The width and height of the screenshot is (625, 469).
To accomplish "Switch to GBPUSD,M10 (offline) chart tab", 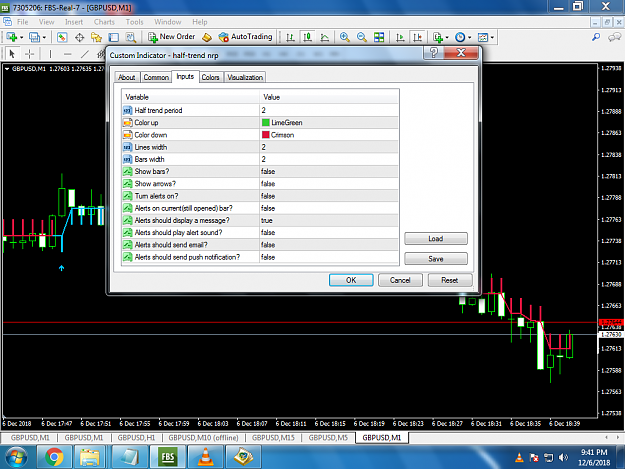I will point(203,438).
